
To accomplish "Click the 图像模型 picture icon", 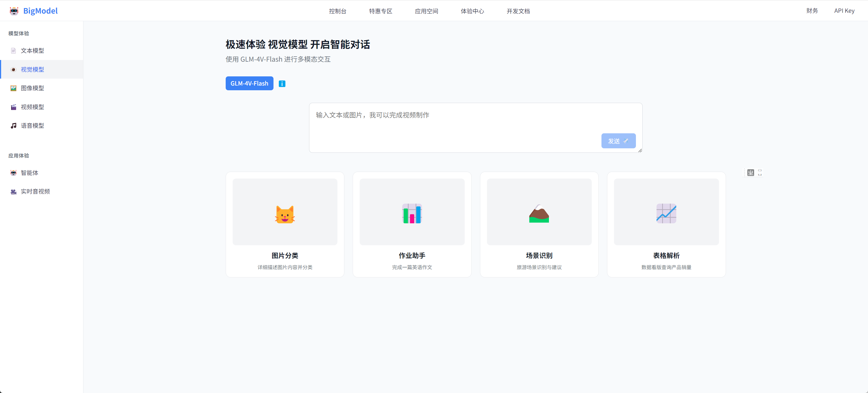I will point(13,88).
